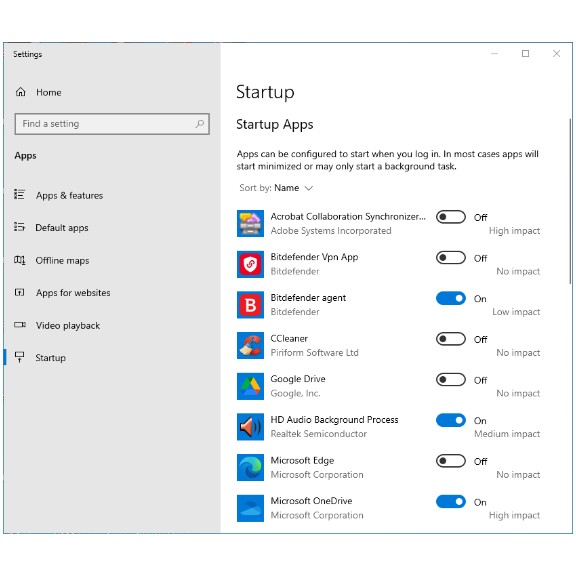
Task: Open the Sort by Name dropdown
Action: 276,188
